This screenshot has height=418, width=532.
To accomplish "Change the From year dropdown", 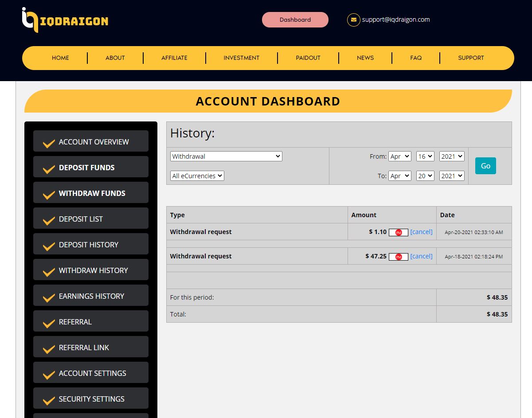I will click(x=452, y=156).
